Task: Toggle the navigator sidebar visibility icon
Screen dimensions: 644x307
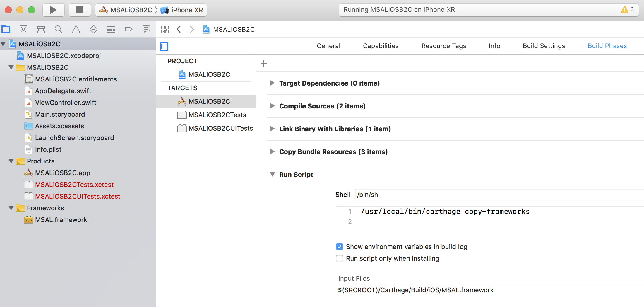Action: click(x=164, y=46)
